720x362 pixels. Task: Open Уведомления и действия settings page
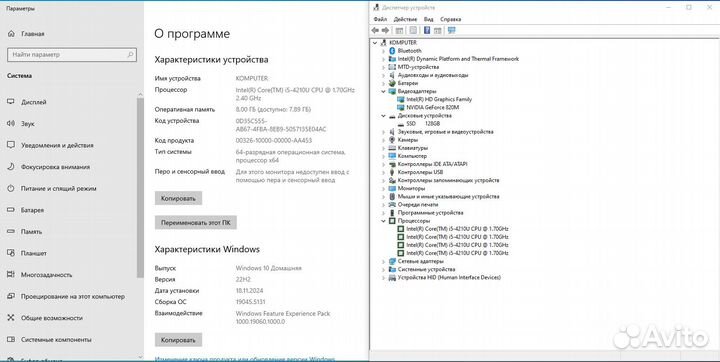point(57,145)
